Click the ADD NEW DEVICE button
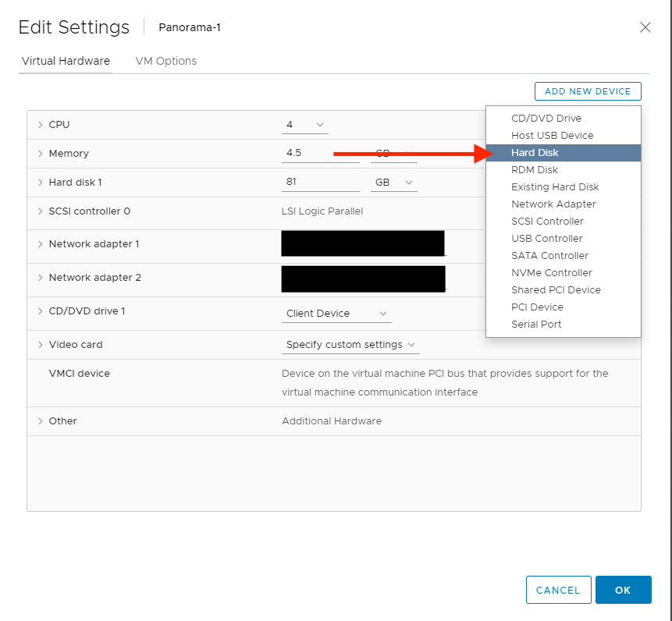This screenshot has width=672, height=621. [x=588, y=91]
